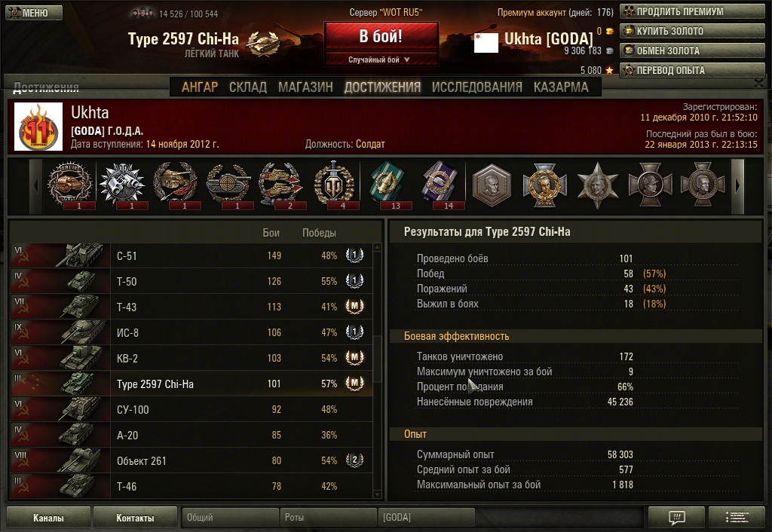This screenshot has height=532, width=772.
Task: Show previous medals with left arrow
Action: pos(36,186)
